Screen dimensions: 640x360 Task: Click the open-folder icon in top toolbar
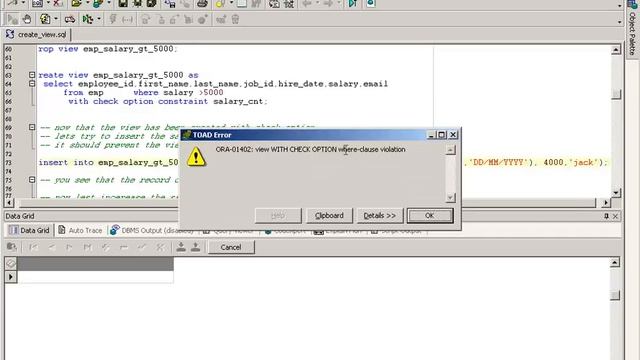point(76,4)
